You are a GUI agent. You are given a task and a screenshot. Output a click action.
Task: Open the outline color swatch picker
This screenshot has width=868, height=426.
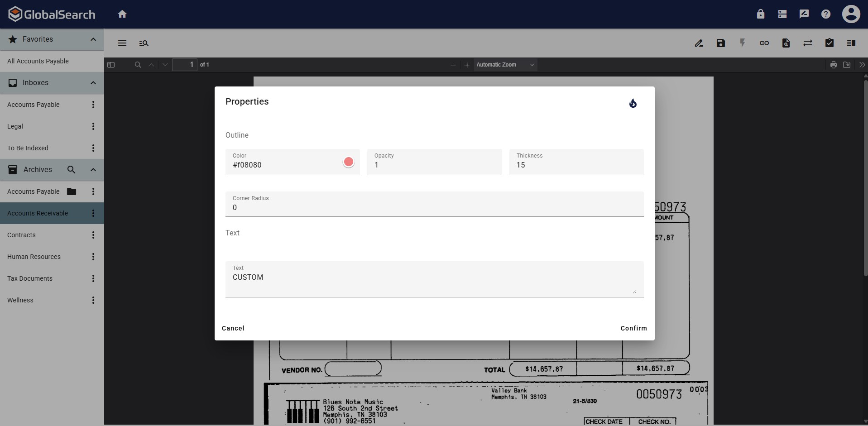pyautogui.click(x=348, y=162)
